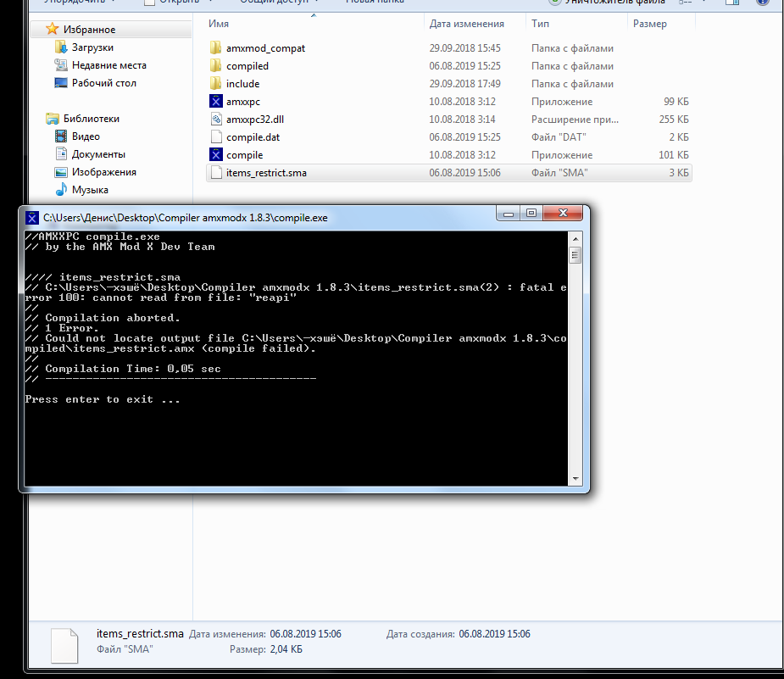Viewport: 784px width, 679px height.
Task: Open the Музыка library label
Action: (x=90, y=190)
